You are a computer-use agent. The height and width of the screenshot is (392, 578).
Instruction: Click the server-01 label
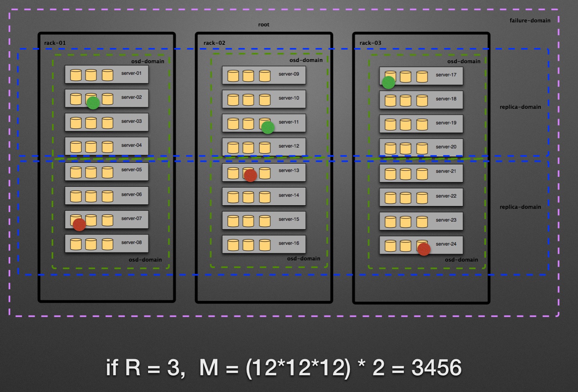[x=131, y=73]
